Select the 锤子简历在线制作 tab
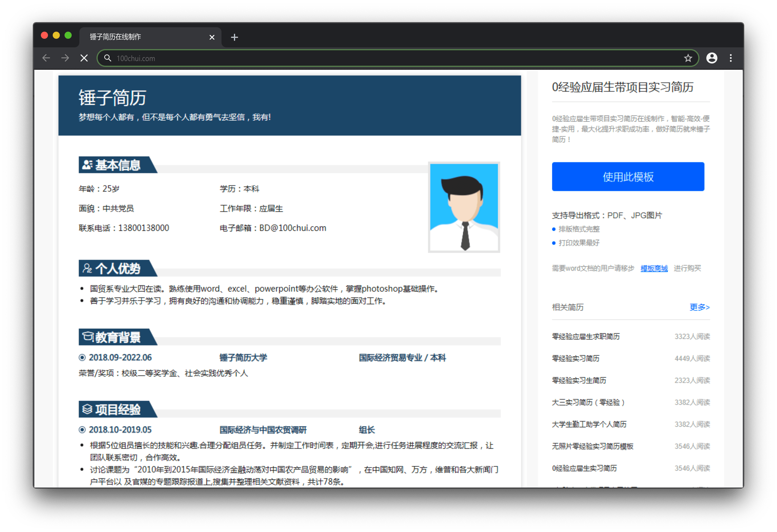The width and height of the screenshot is (777, 532). click(150, 37)
